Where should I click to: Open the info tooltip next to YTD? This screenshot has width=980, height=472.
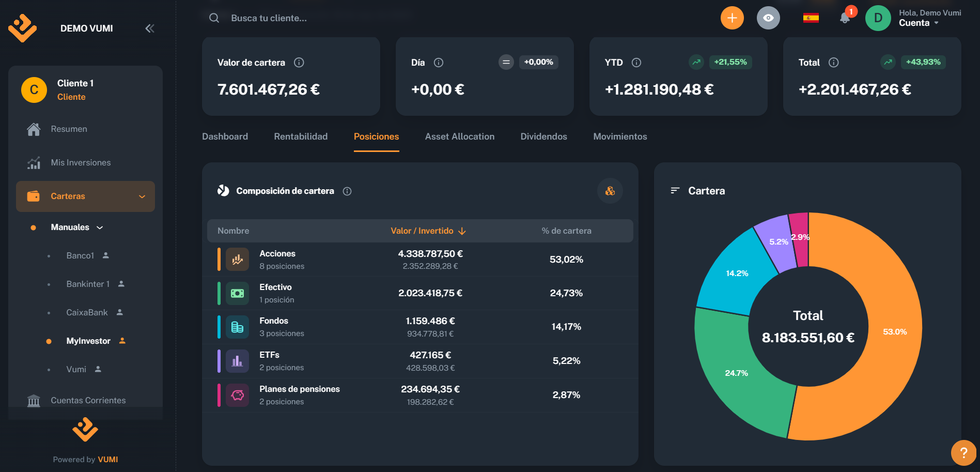pyautogui.click(x=636, y=62)
